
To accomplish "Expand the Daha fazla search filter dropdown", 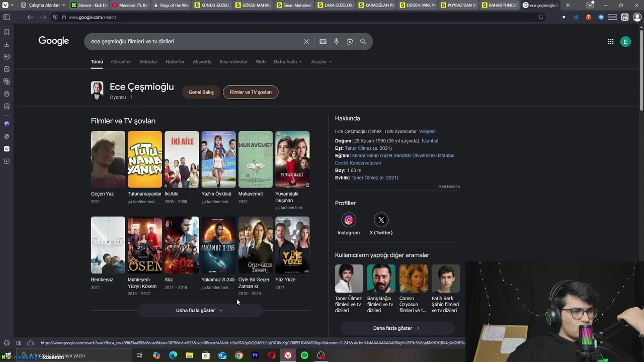I will click(x=288, y=62).
